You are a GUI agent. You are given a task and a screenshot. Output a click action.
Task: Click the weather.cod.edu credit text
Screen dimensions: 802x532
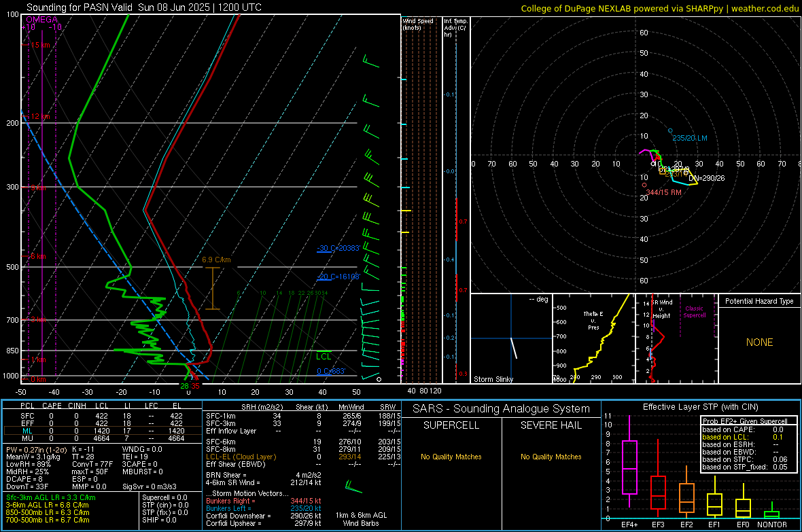point(765,8)
